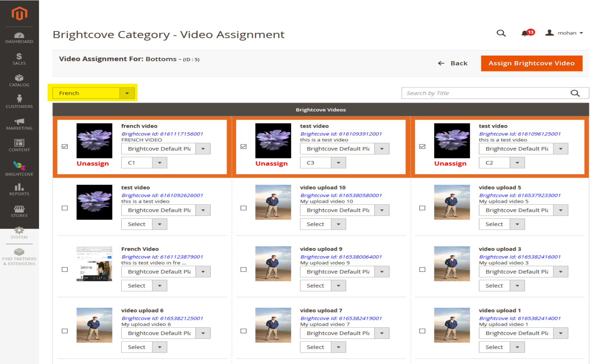
Task: Click the Assign Brightcove Video button
Action: pyautogui.click(x=531, y=63)
